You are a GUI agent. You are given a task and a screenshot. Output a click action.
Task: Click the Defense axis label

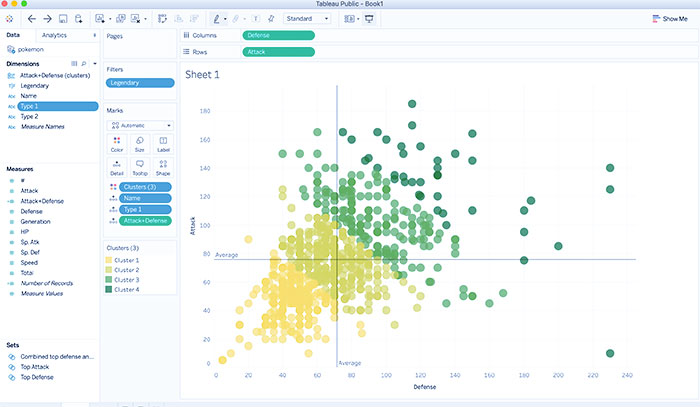pyautogui.click(x=425, y=387)
